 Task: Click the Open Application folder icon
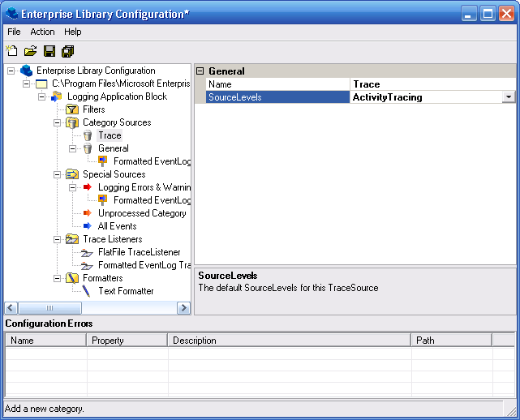click(x=30, y=51)
